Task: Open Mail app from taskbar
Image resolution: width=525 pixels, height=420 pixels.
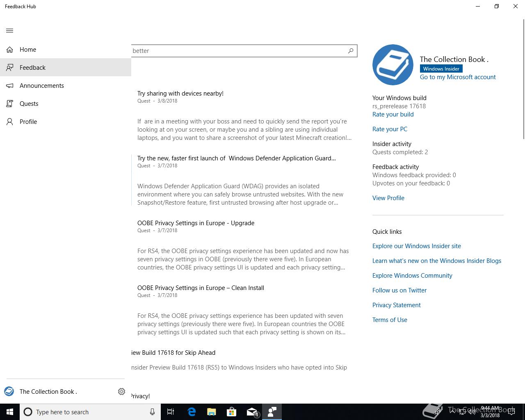Action: coord(252,412)
